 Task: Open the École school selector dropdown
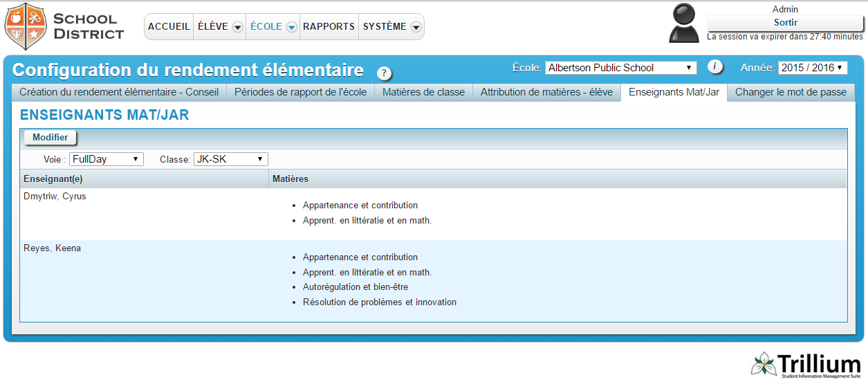click(620, 68)
